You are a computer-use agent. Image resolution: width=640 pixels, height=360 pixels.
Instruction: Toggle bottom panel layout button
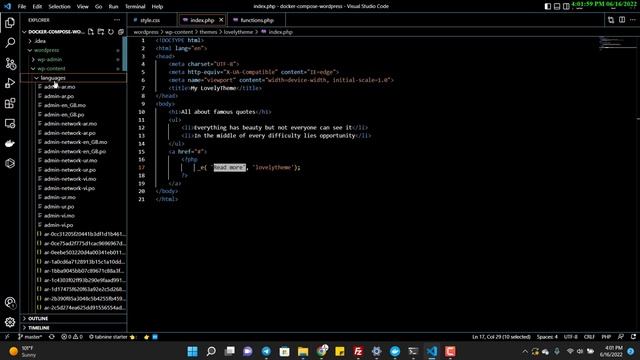click(557, 6)
